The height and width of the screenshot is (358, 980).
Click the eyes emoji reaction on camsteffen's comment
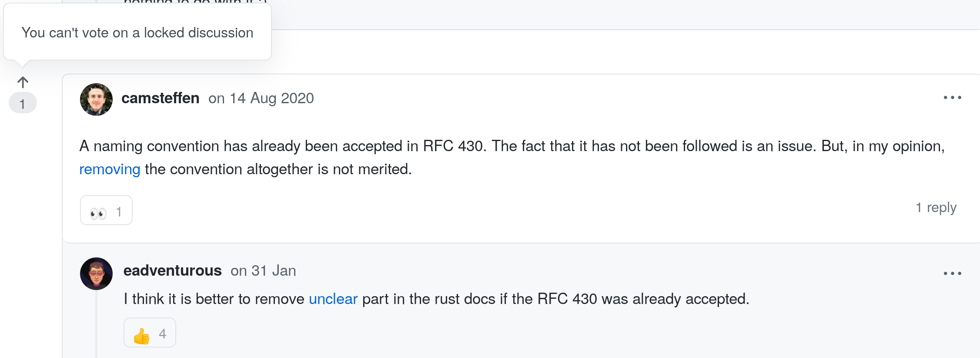tap(106, 210)
